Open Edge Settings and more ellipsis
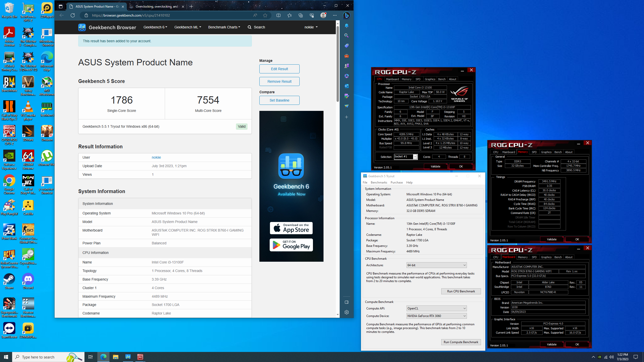The image size is (644, 362). [x=335, y=15]
